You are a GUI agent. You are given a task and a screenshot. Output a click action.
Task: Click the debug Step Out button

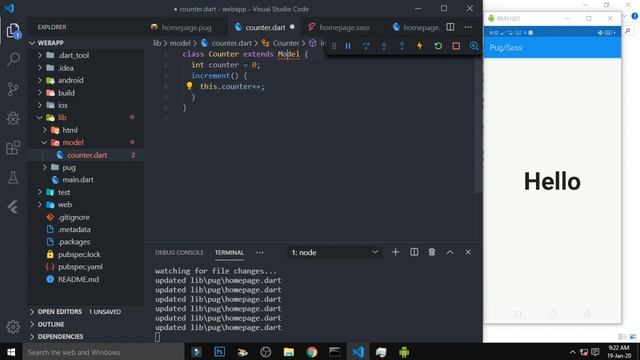402,46
